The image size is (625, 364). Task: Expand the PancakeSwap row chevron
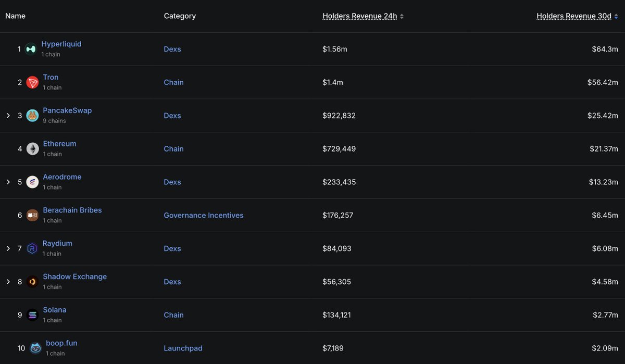pyautogui.click(x=8, y=116)
